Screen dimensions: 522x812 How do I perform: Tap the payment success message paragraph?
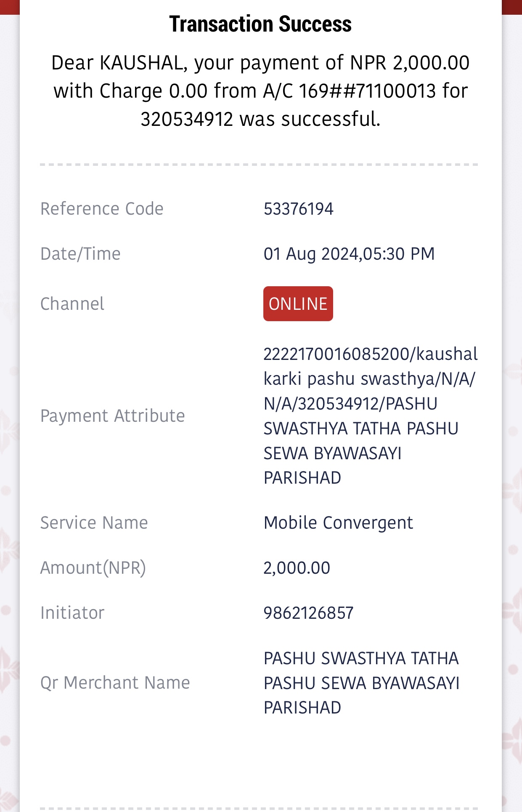click(x=260, y=91)
